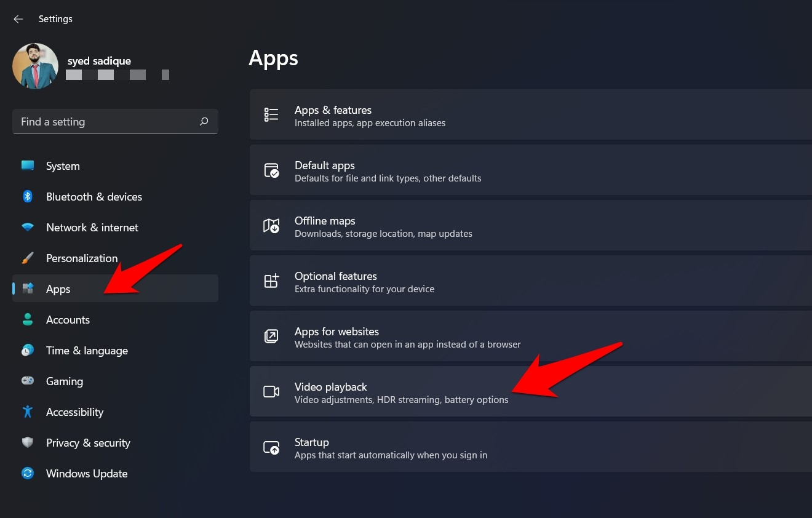This screenshot has width=812, height=518.
Task: Go to Accounts in sidebar
Action: click(x=68, y=320)
